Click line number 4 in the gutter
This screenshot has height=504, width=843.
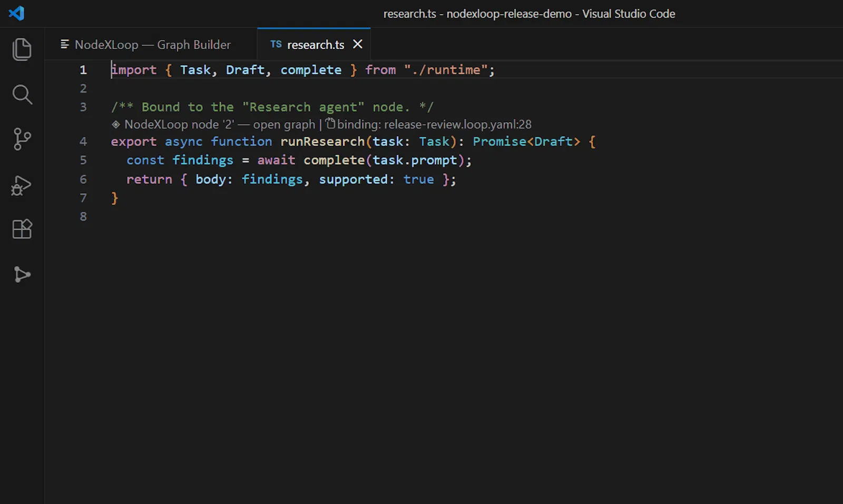click(x=83, y=141)
